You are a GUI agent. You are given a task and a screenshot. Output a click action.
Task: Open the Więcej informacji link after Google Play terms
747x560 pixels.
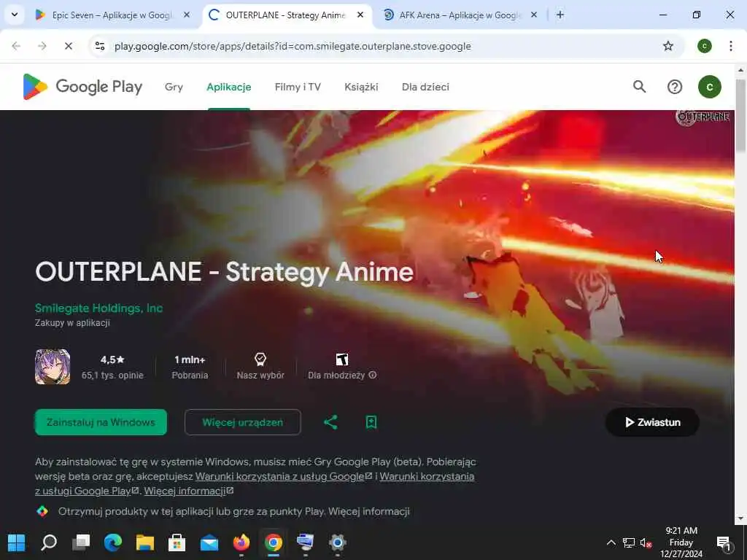tap(189, 491)
